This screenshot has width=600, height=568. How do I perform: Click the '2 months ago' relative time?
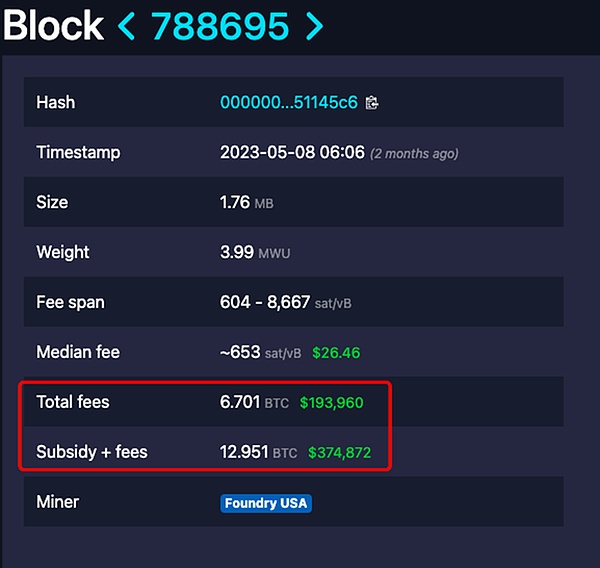pos(414,154)
